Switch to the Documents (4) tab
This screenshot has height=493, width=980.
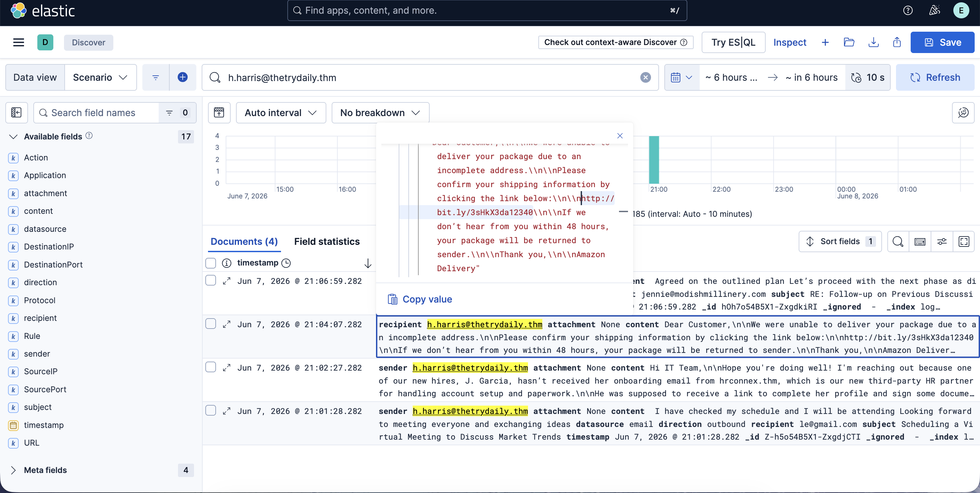244,241
